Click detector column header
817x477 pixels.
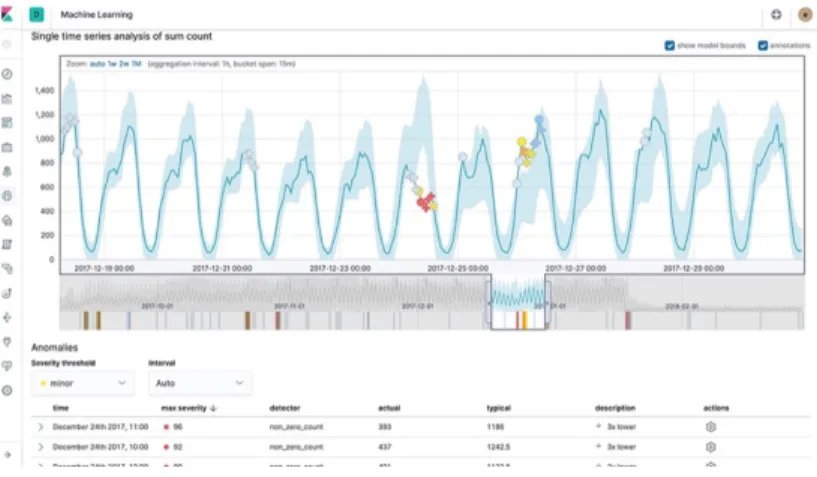point(284,408)
